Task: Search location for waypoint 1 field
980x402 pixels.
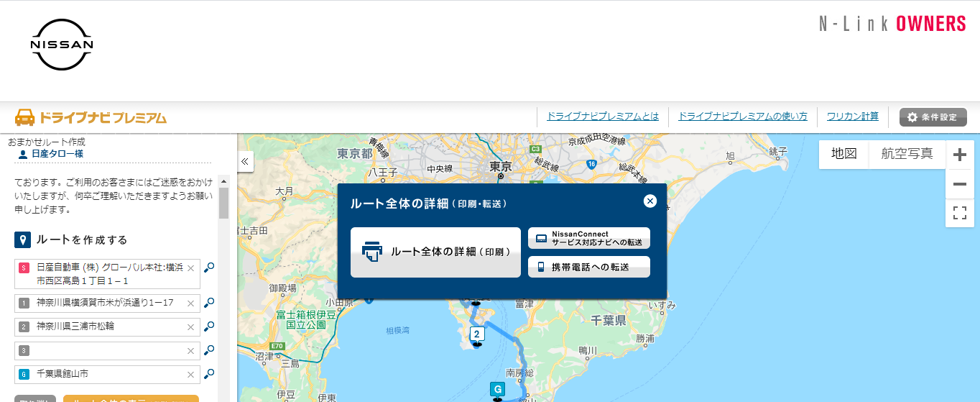Action: [x=209, y=303]
